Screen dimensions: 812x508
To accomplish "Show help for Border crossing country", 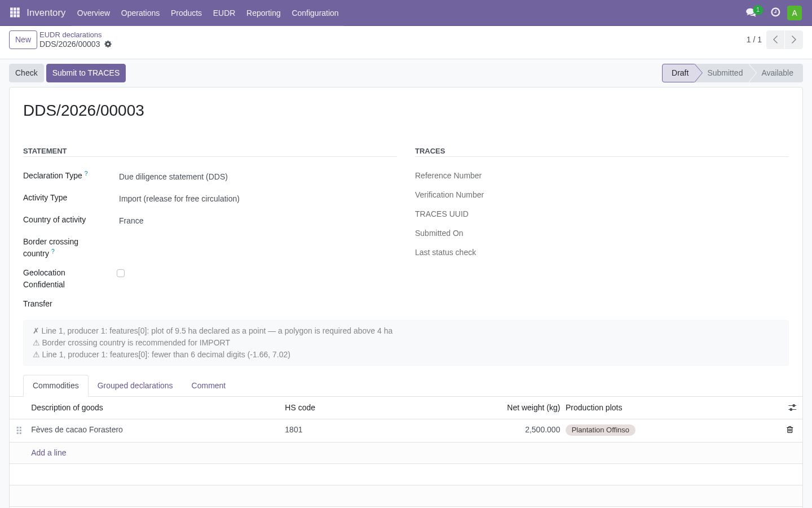I will point(53,251).
